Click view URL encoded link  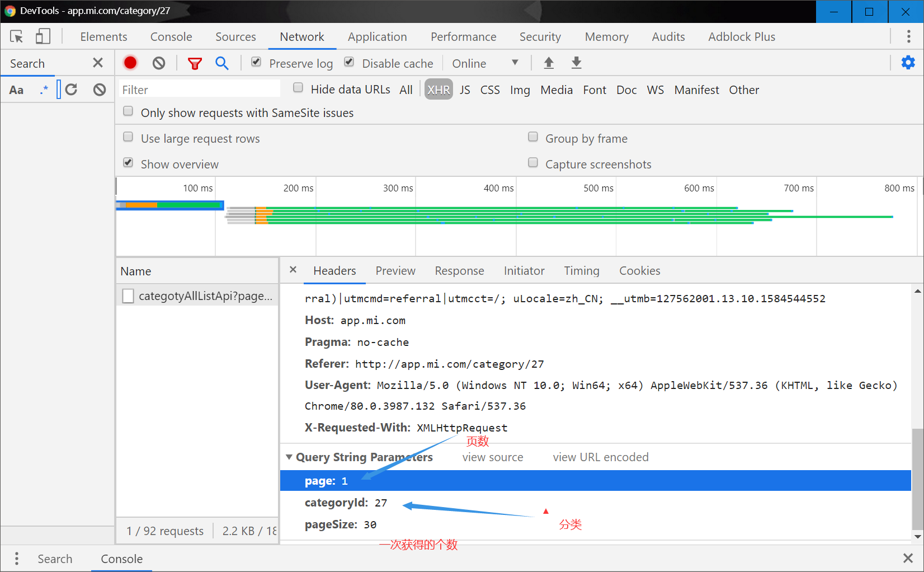click(x=601, y=457)
